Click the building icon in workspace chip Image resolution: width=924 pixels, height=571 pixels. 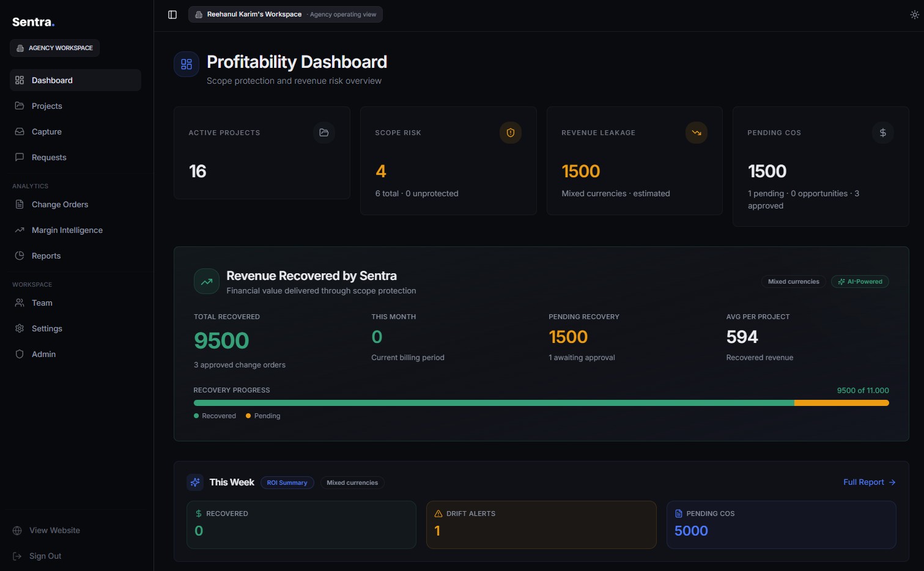[199, 15]
